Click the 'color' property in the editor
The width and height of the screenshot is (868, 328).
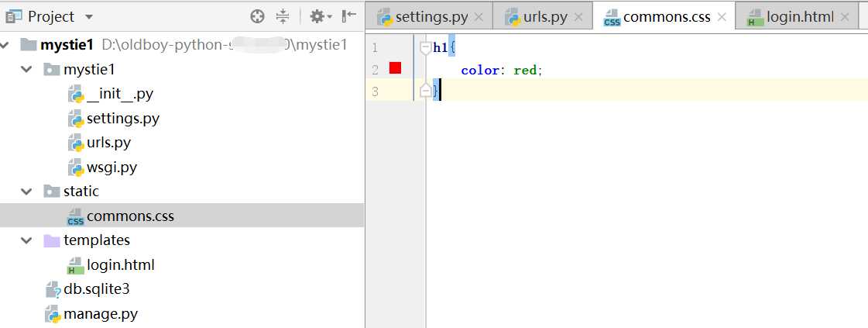click(481, 71)
